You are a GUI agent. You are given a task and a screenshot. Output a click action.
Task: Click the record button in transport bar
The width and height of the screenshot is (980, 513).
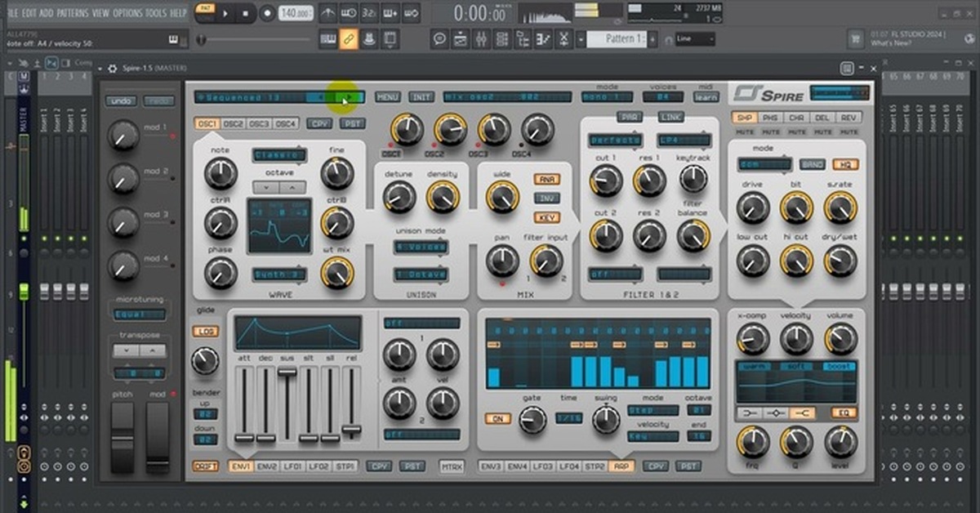point(267,13)
